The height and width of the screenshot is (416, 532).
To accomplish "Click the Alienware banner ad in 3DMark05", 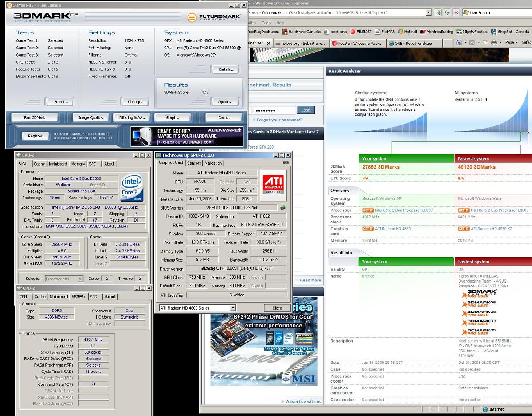I will click(x=187, y=136).
